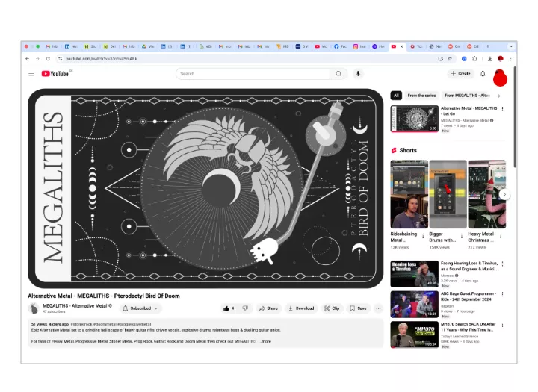The image size is (538, 392).
Task: Close the current YouTube tab
Action: coord(401,46)
